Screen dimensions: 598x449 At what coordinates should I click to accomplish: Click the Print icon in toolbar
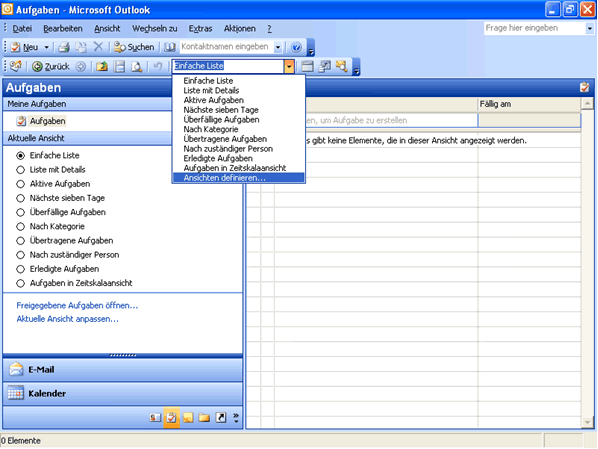(64, 47)
